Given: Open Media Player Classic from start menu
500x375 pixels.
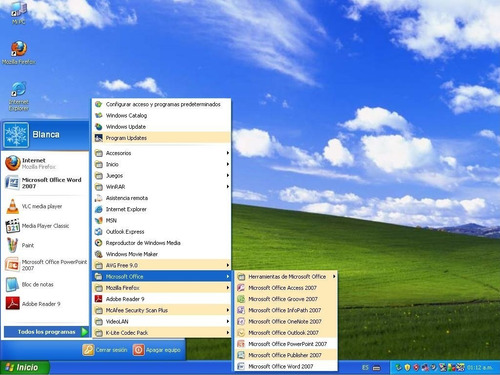Looking at the screenshot, I should (x=46, y=226).
